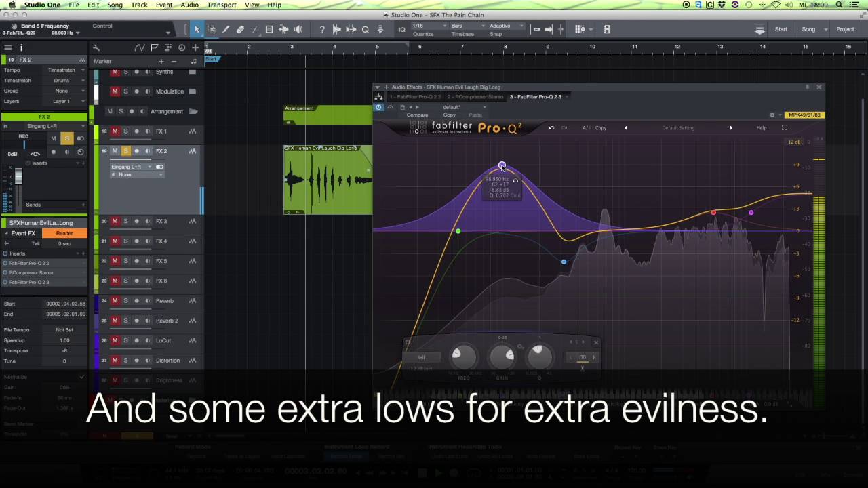Open the Track menu
Viewport: 868px width, 488px height.
pyautogui.click(x=139, y=5)
